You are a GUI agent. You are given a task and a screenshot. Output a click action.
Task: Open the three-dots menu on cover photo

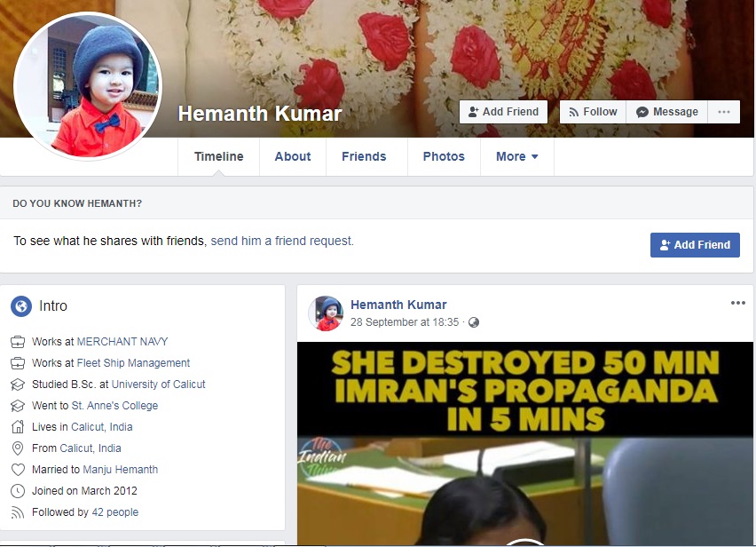tap(724, 112)
